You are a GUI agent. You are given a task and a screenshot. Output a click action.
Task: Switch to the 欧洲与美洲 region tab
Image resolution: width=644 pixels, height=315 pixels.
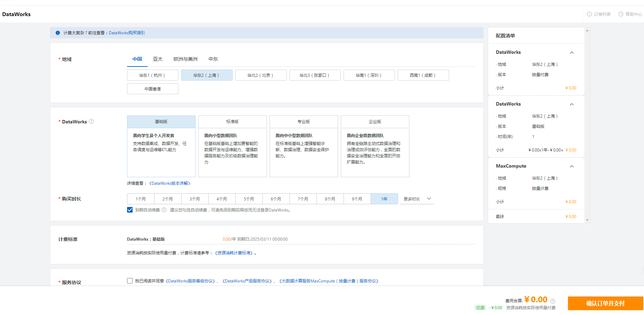pyautogui.click(x=185, y=59)
